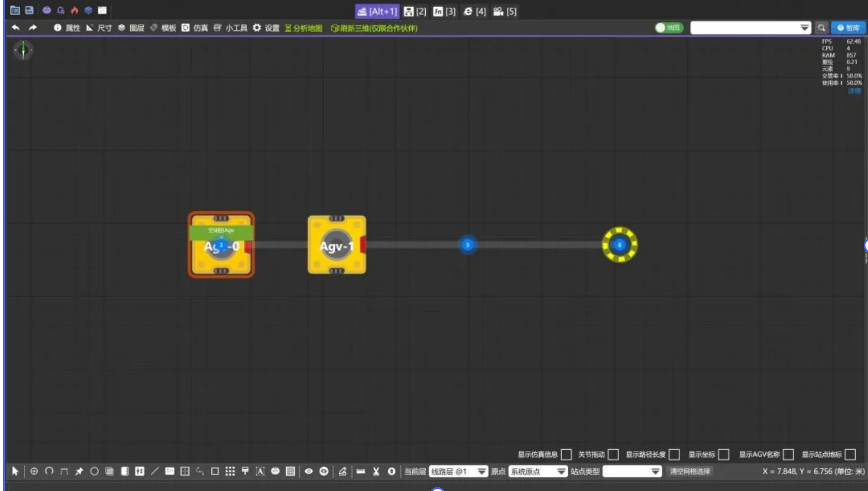The height and width of the screenshot is (491, 868).
Task: Enable 显示路径长度 checkbox
Action: tap(674, 454)
